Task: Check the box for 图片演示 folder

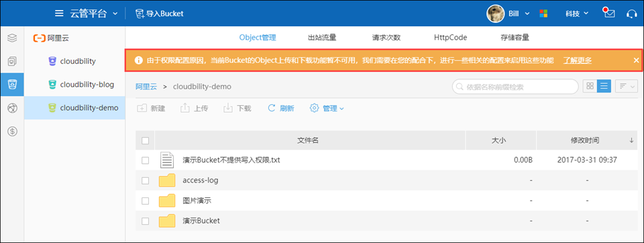Action: 145,201
